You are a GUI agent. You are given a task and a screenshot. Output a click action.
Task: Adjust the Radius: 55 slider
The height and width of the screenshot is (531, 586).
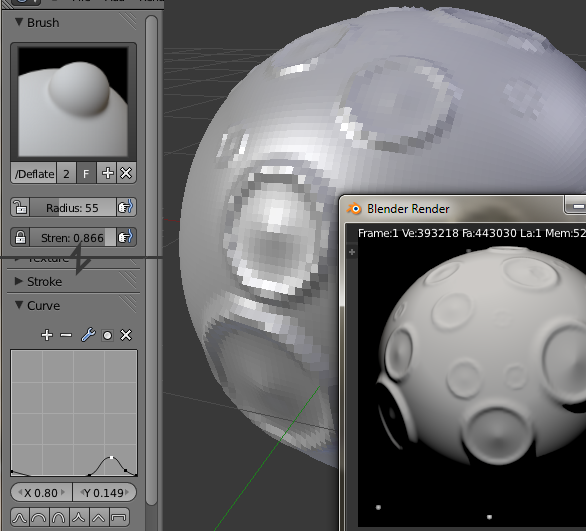click(x=73, y=207)
